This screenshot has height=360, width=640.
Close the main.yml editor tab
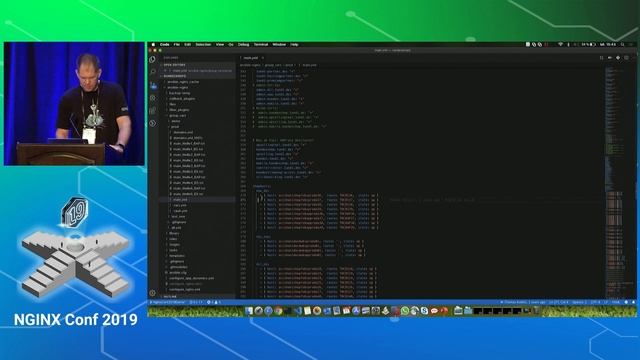click(262, 58)
